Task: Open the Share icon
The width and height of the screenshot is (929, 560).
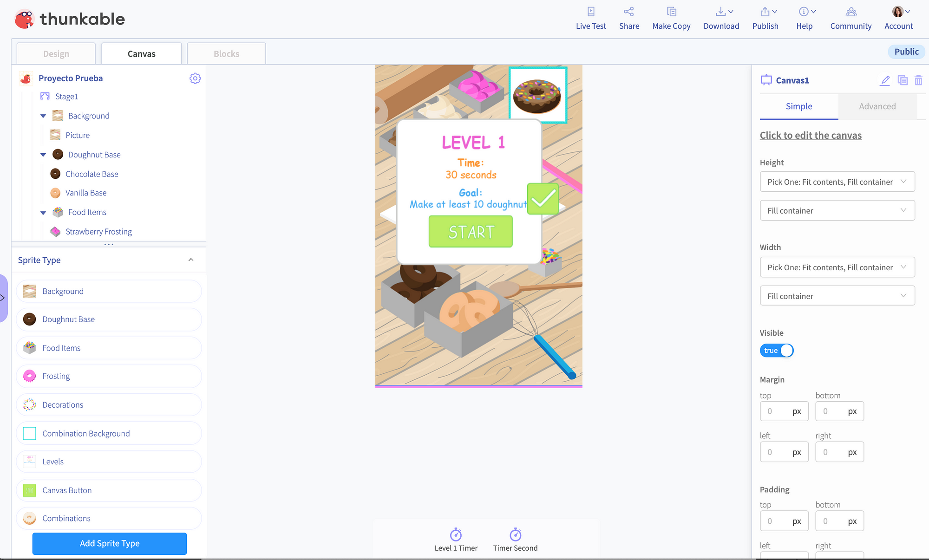Action: point(629,11)
